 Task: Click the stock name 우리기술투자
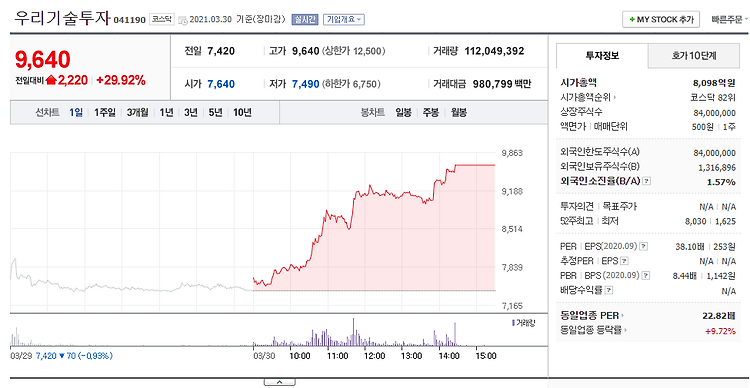click(62, 19)
